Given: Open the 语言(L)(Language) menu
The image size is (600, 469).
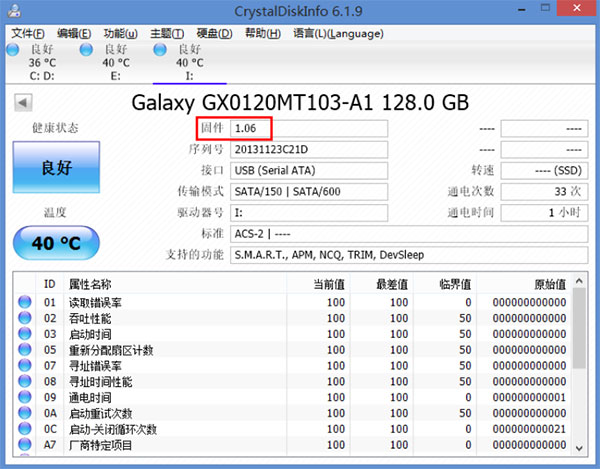Looking at the screenshot, I should (x=338, y=34).
